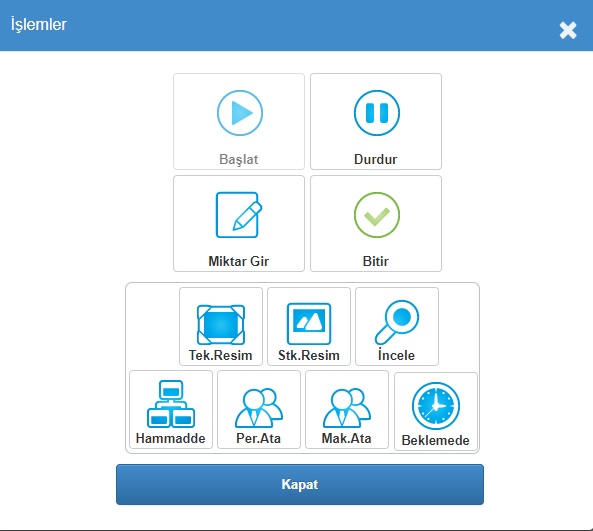Click the 'Beklemede' text label

[436, 440]
